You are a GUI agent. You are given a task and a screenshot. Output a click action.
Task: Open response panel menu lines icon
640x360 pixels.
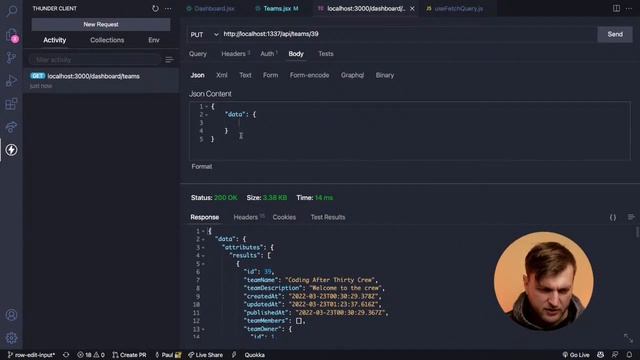pos(631,217)
